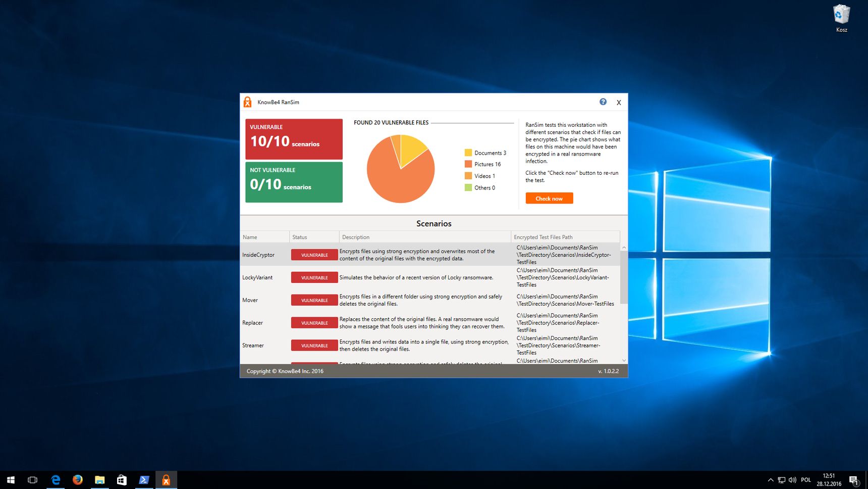
Task: Click the FOUND 20 VULNERABLE FILES heading
Action: point(391,123)
